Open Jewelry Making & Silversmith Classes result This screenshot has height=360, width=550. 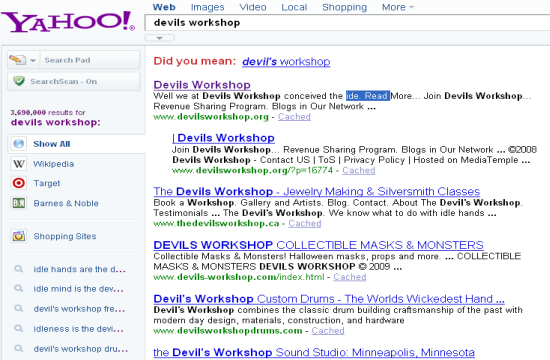coord(316,191)
